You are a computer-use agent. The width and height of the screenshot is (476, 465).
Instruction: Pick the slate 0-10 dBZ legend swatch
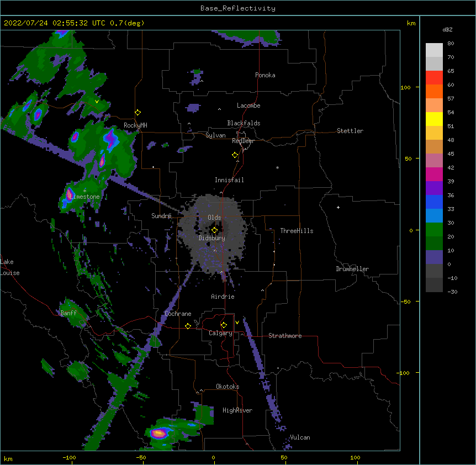(x=434, y=257)
